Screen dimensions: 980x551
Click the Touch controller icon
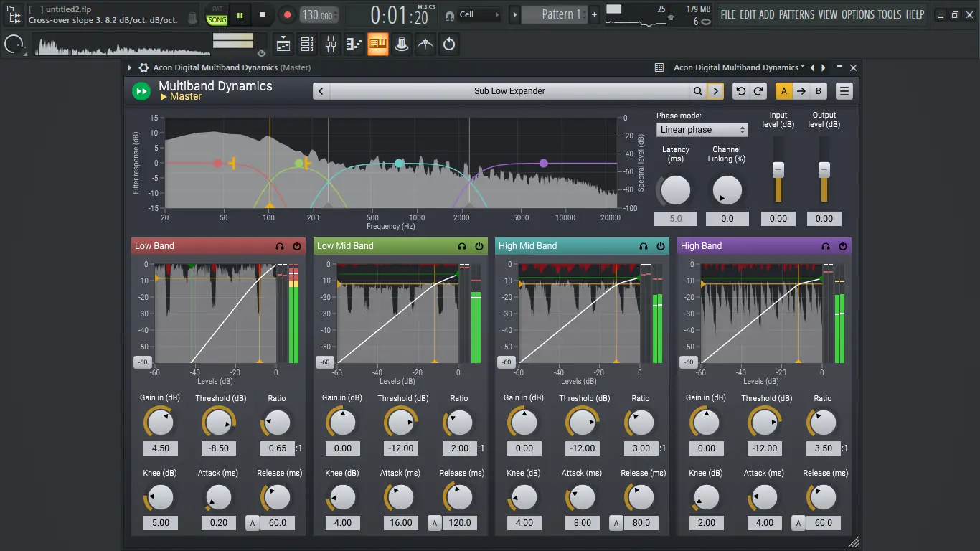(402, 44)
